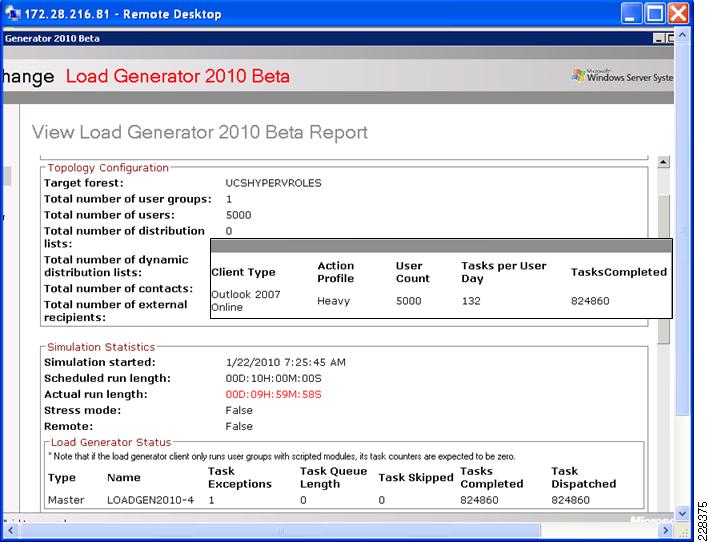The height and width of the screenshot is (542, 708).
Task: Select the red actual run length value
Action: [x=274, y=394]
